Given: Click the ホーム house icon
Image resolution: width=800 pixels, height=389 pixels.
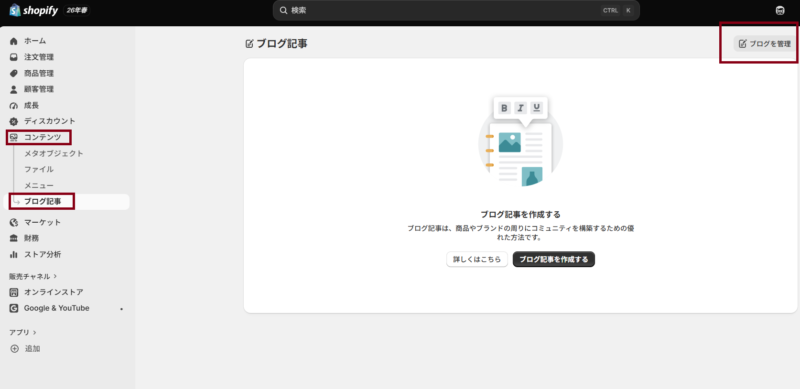Looking at the screenshot, I should click(14, 41).
